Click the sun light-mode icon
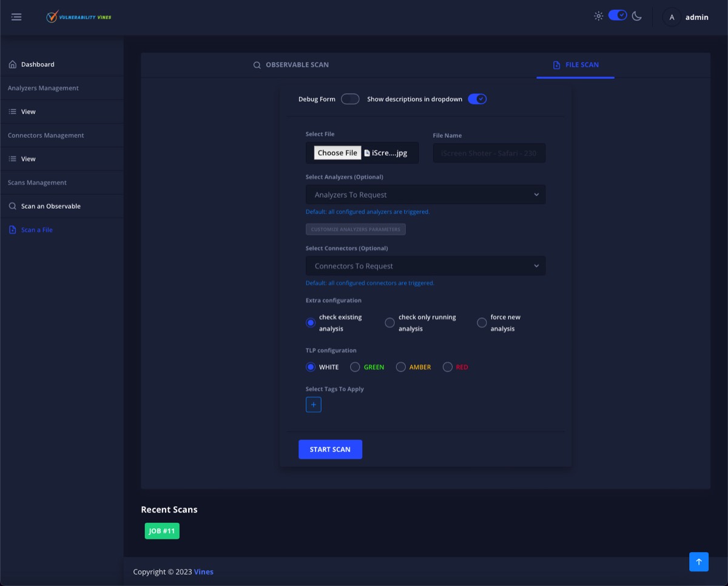 (x=599, y=16)
